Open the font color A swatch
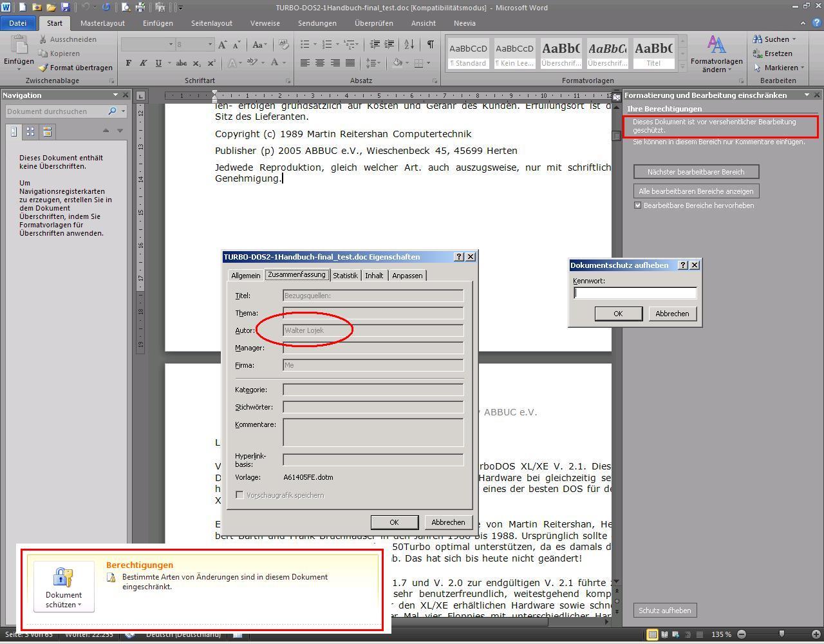 [x=275, y=63]
